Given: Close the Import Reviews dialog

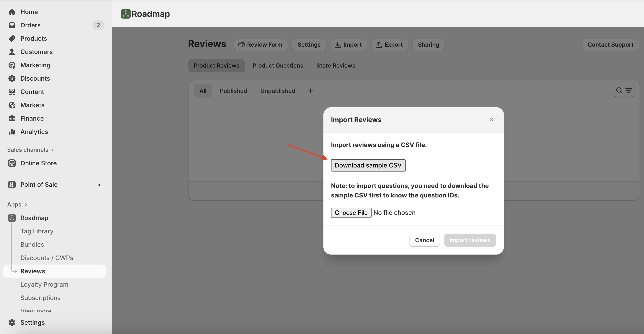Looking at the screenshot, I should pos(491,120).
